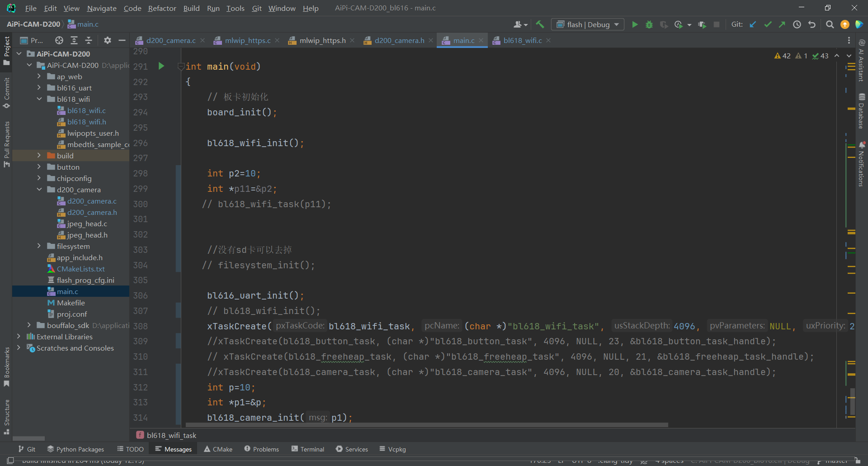
Task: Close the main.c editor tab
Action: click(481, 40)
